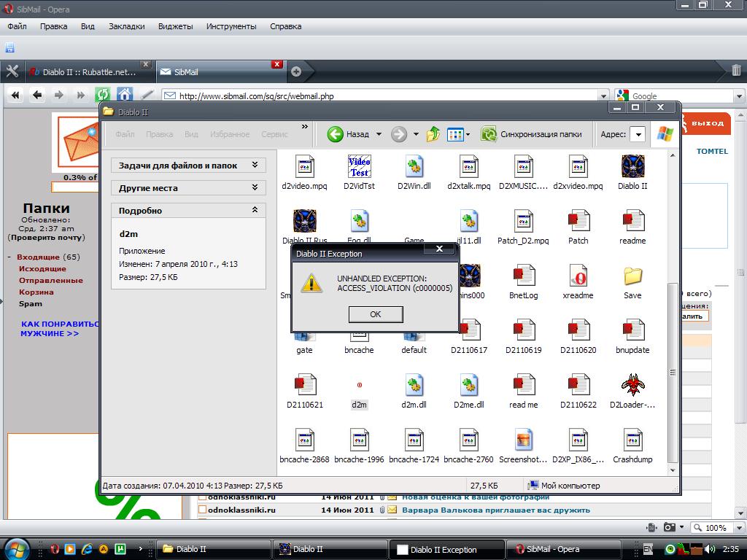
Task: Click the Opera URL address field
Action: click(x=387, y=96)
